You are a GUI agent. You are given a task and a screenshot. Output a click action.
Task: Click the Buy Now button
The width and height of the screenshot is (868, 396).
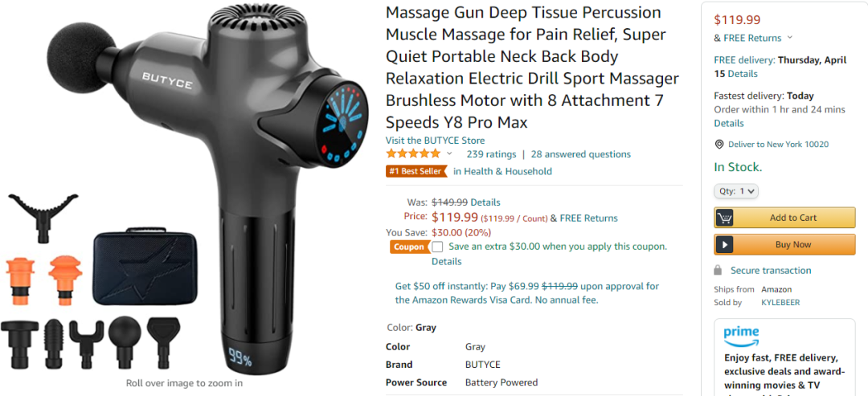[784, 244]
